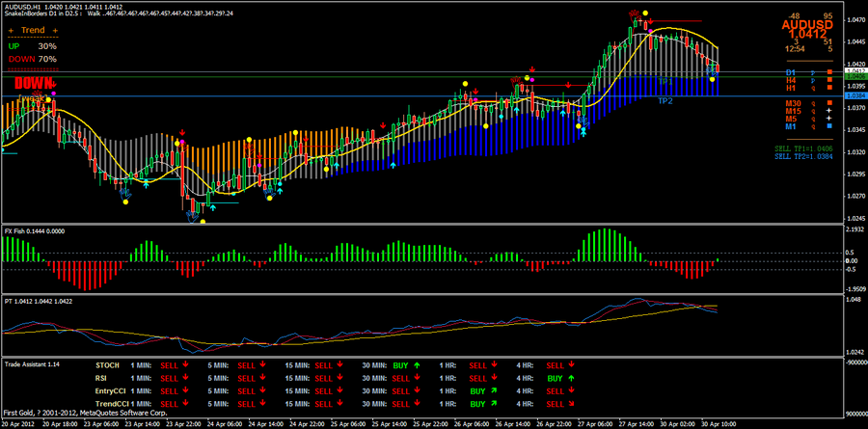Click the red arrow next to DOWN signal
Image resolution: width=868 pixels, height=429 pixels.
(x=54, y=84)
